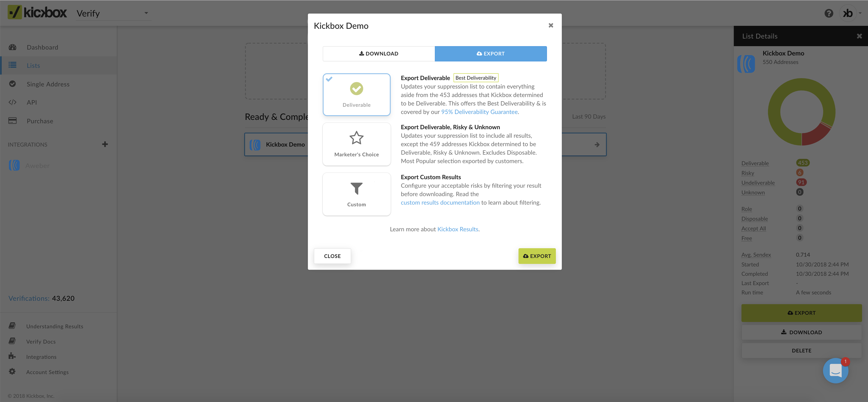Expand Kickbox Demo list row arrow
868x402 pixels.
coord(597,144)
